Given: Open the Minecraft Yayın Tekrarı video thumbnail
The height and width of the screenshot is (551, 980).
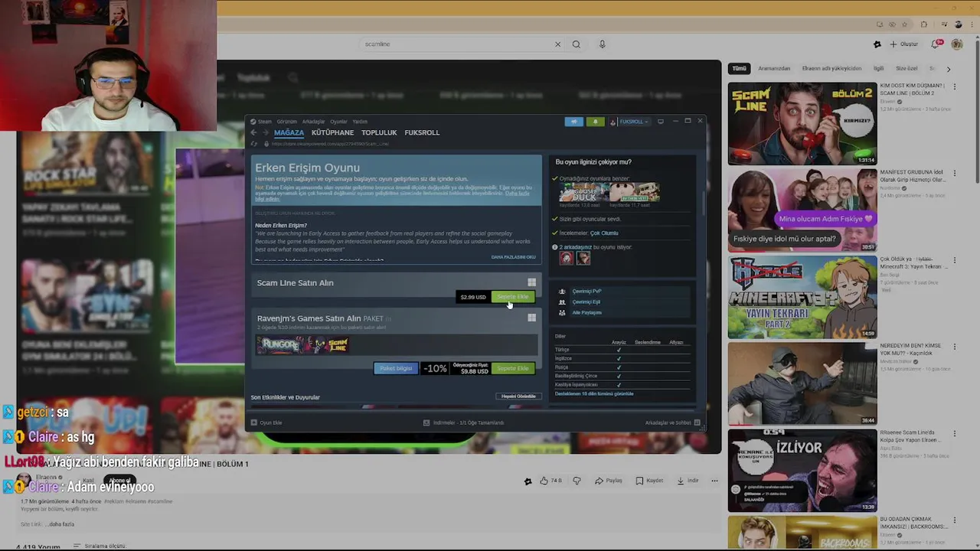Looking at the screenshot, I should tap(802, 297).
